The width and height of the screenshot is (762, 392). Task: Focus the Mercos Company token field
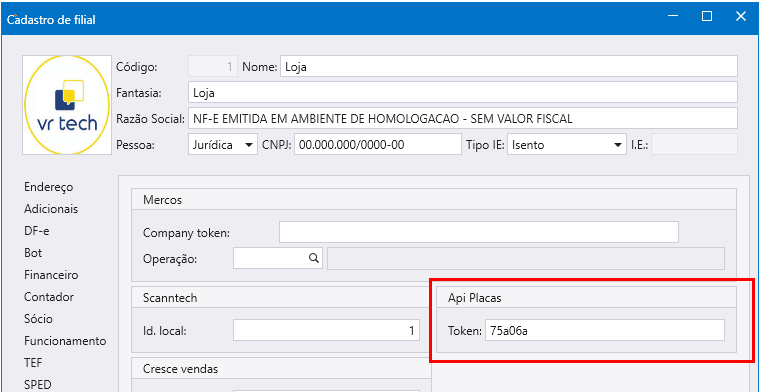[479, 232]
